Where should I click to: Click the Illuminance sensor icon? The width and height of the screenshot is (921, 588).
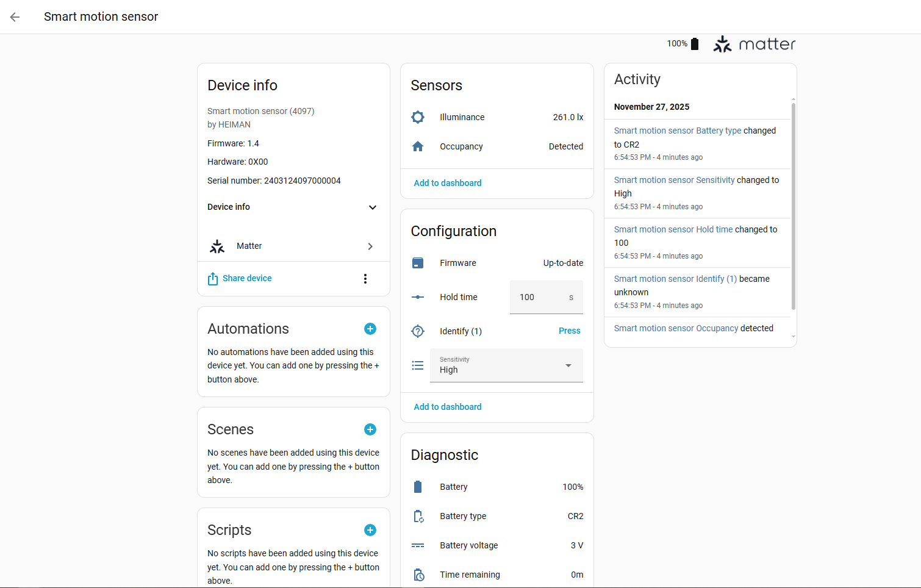point(418,117)
